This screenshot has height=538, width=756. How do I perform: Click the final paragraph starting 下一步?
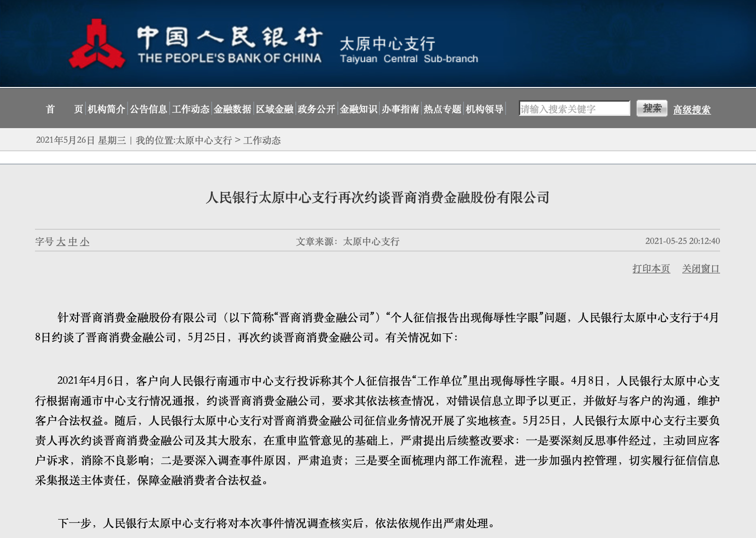coord(276,523)
